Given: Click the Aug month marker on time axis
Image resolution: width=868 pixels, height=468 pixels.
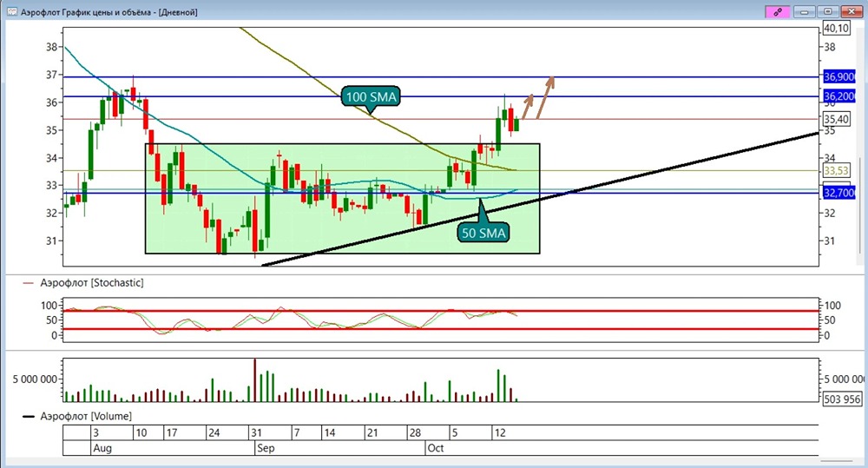Looking at the screenshot, I should [102, 448].
